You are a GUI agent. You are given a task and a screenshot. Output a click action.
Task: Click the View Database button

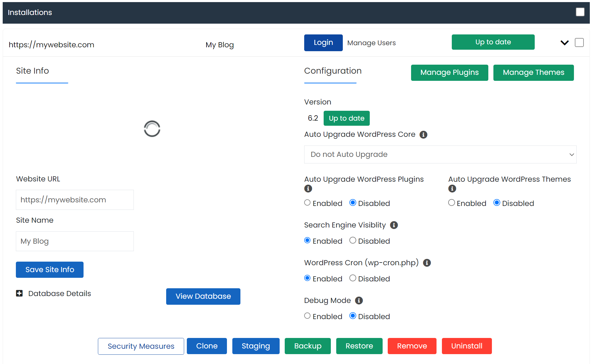[203, 296]
